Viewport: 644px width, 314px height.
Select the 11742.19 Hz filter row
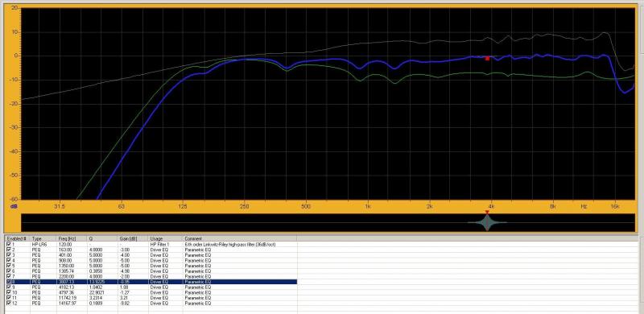pyautogui.click(x=151, y=298)
